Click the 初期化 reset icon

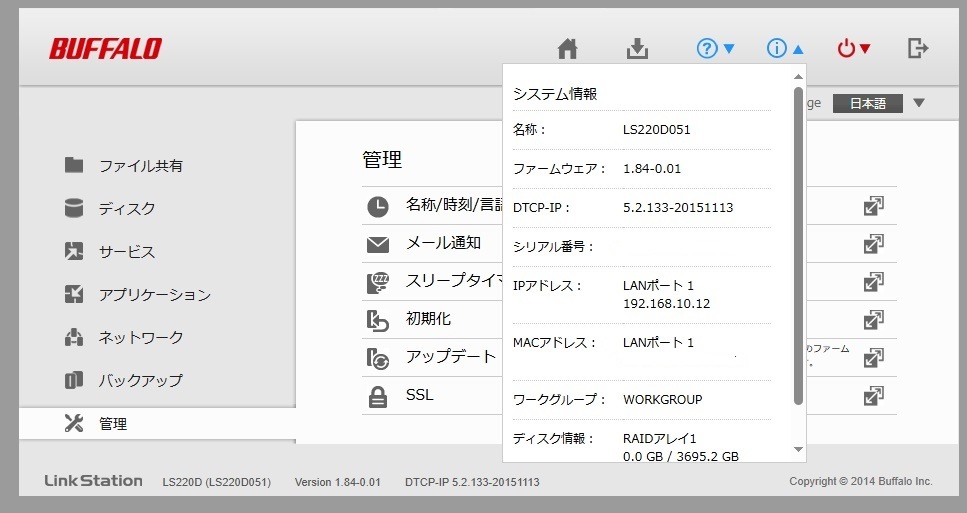pyautogui.click(x=378, y=321)
